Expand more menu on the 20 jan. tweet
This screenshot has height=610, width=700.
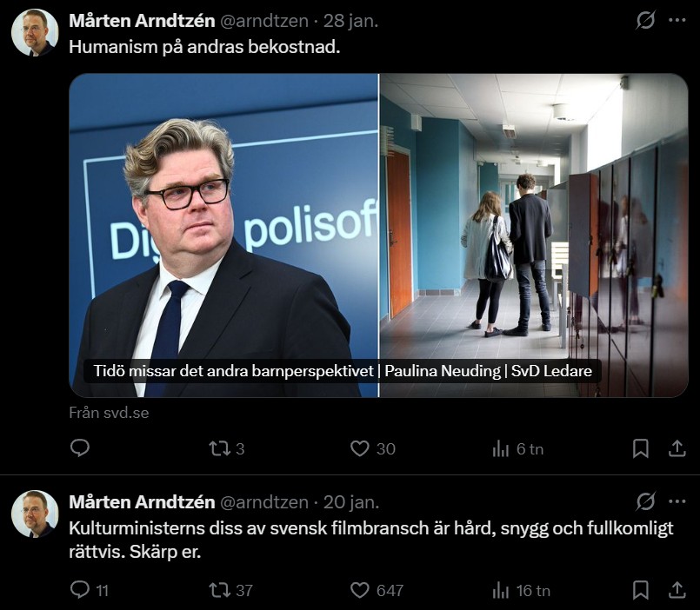[x=677, y=501]
